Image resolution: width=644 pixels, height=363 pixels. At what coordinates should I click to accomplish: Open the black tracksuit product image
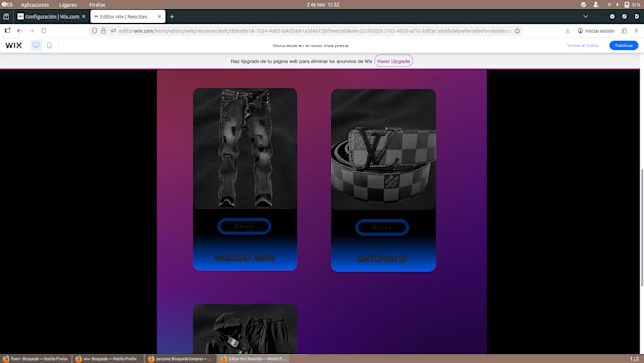245,329
